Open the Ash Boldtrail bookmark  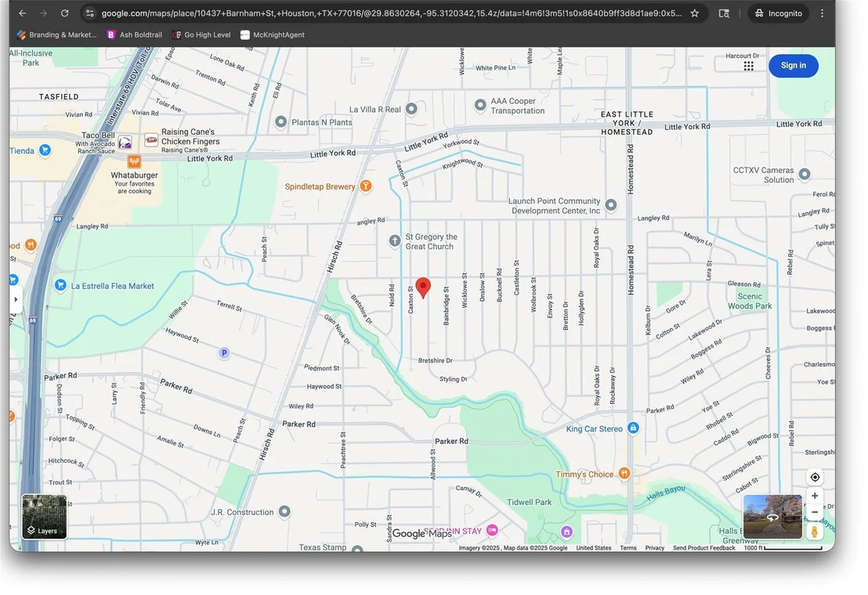[135, 34]
